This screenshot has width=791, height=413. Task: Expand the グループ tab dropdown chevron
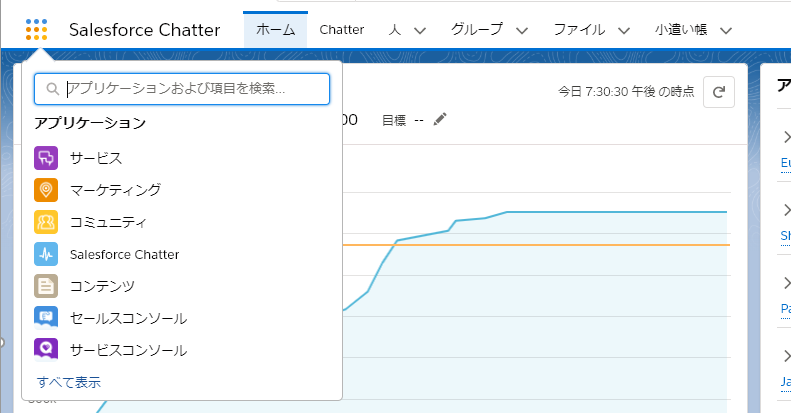tap(522, 31)
